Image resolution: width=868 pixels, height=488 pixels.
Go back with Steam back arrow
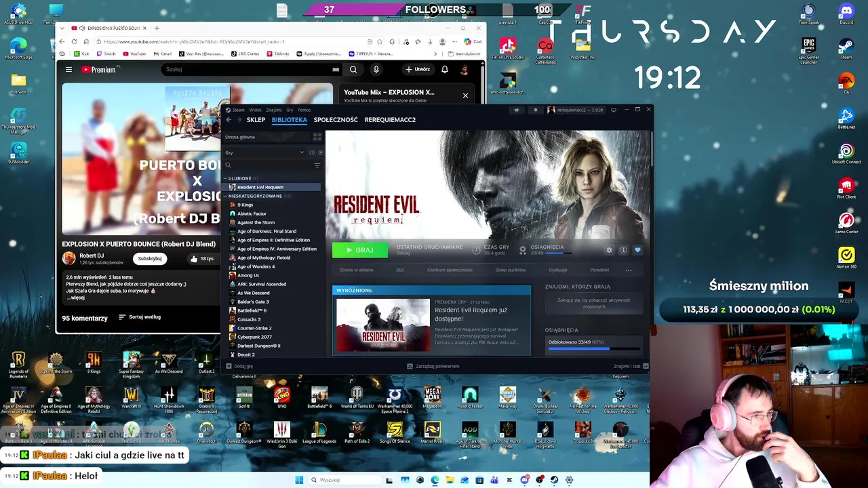[229, 120]
